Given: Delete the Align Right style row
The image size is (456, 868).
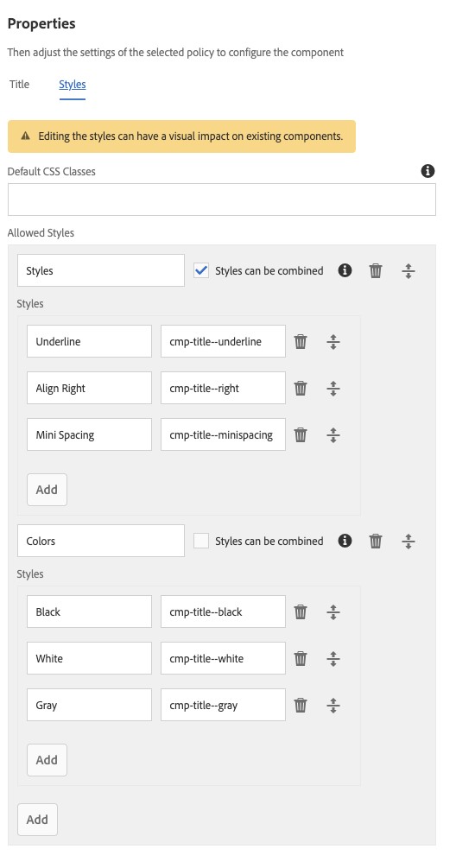Looking at the screenshot, I should pyautogui.click(x=301, y=388).
